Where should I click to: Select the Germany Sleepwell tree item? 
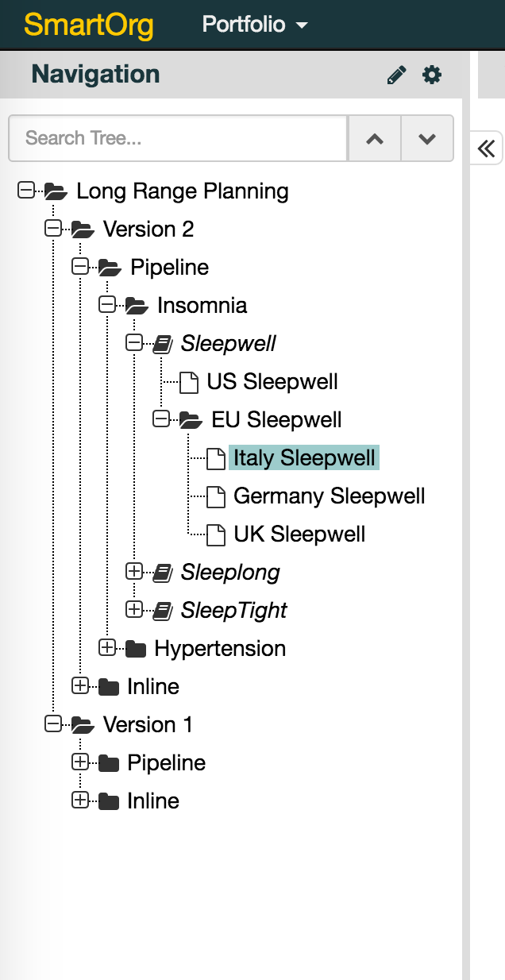[329, 496]
